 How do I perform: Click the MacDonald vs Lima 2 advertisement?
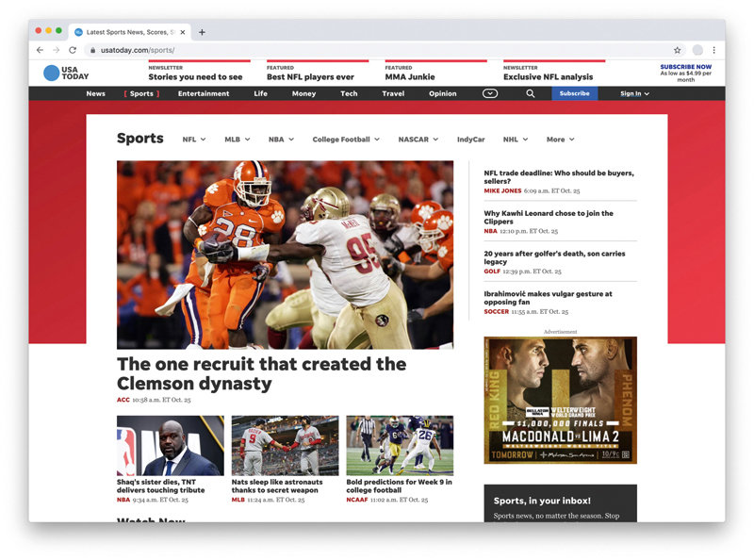pyautogui.click(x=560, y=401)
